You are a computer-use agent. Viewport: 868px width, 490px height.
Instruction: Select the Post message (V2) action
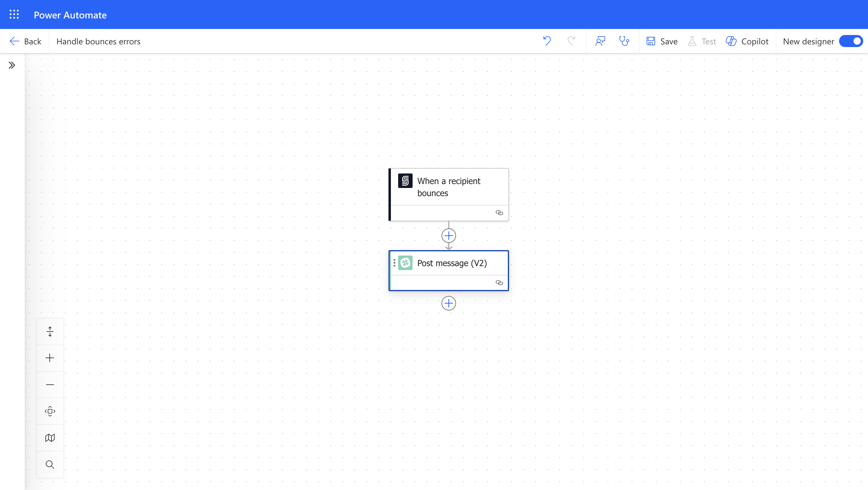pyautogui.click(x=451, y=263)
